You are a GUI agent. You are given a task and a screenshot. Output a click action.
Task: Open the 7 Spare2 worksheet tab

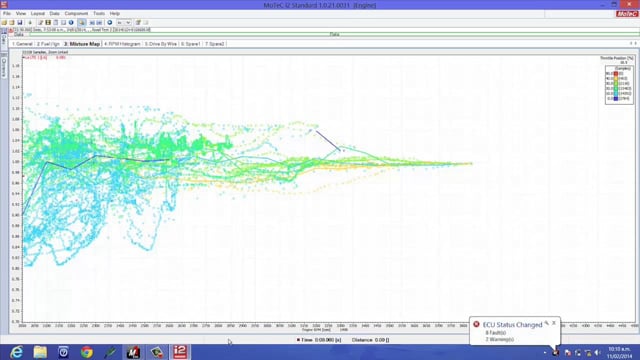tap(215, 44)
